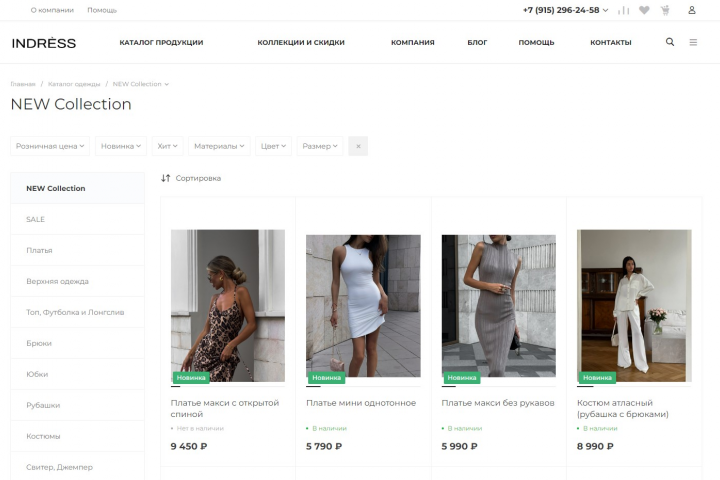Viewport: 720px width, 480px height.
Task: Expand the Размер filter dropdown
Action: tap(320, 146)
